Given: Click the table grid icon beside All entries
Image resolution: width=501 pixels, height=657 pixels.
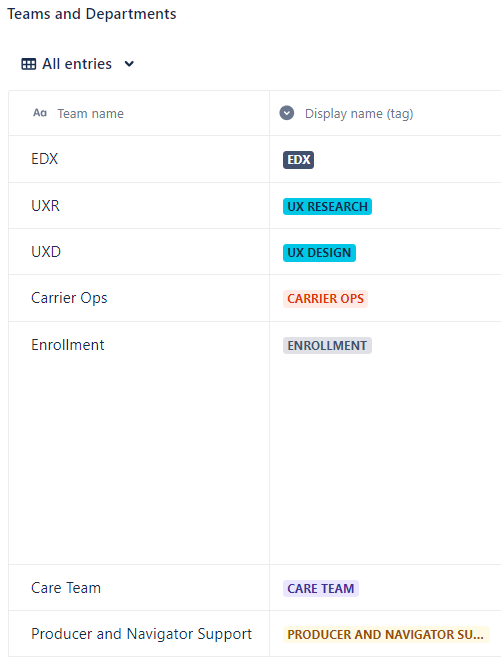Looking at the screenshot, I should [x=28, y=64].
